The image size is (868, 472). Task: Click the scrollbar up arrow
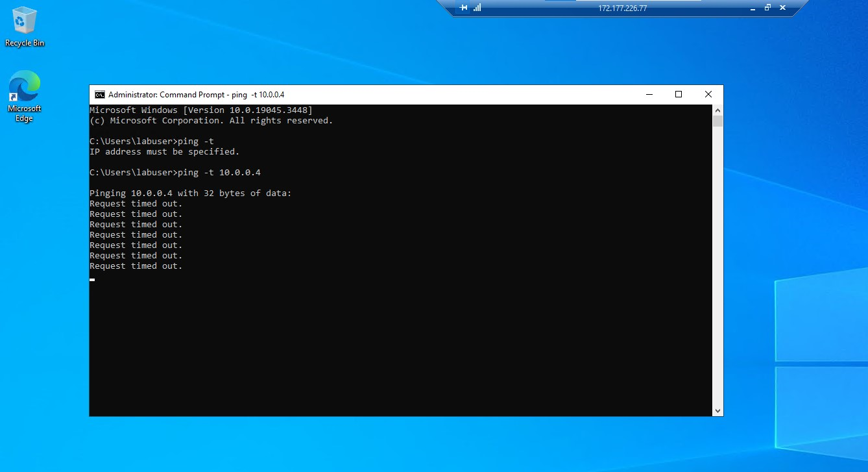click(717, 110)
